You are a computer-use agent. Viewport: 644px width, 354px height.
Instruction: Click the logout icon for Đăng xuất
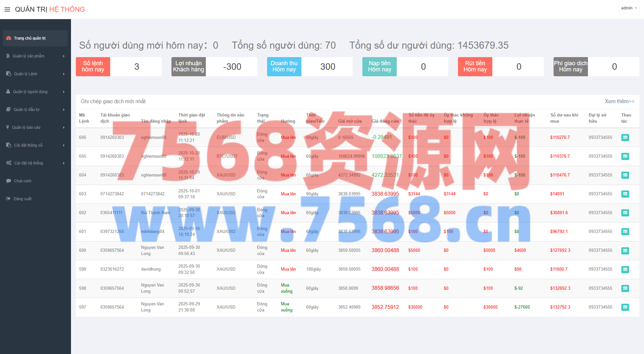[8, 199]
